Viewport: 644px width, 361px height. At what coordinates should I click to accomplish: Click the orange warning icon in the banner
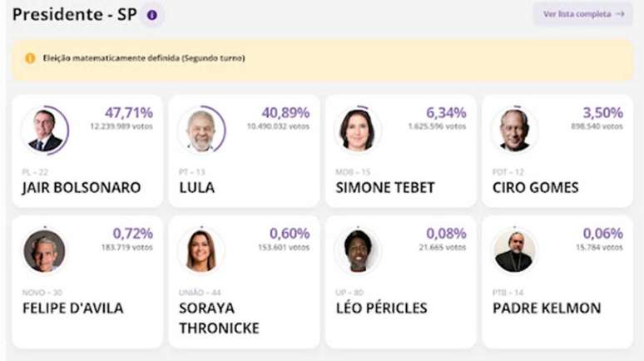[x=30, y=58]
